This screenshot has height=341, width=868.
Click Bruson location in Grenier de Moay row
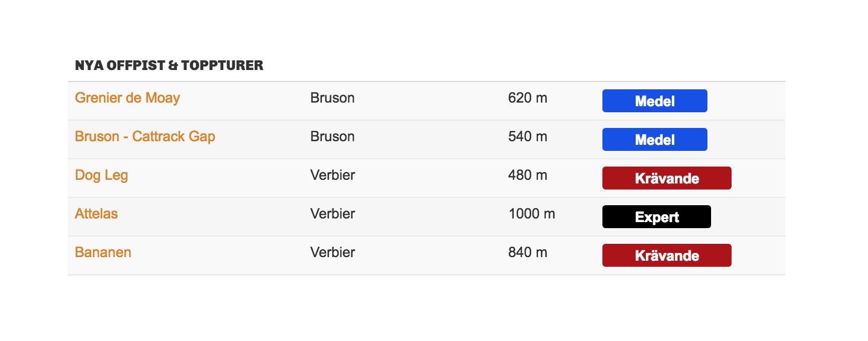[332, 98]
